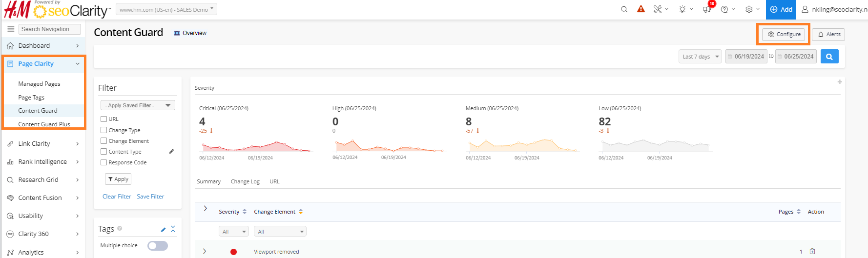Click the blue pencil icon in Tags panel
Screen dimensions: 868x258
(163, 229)
